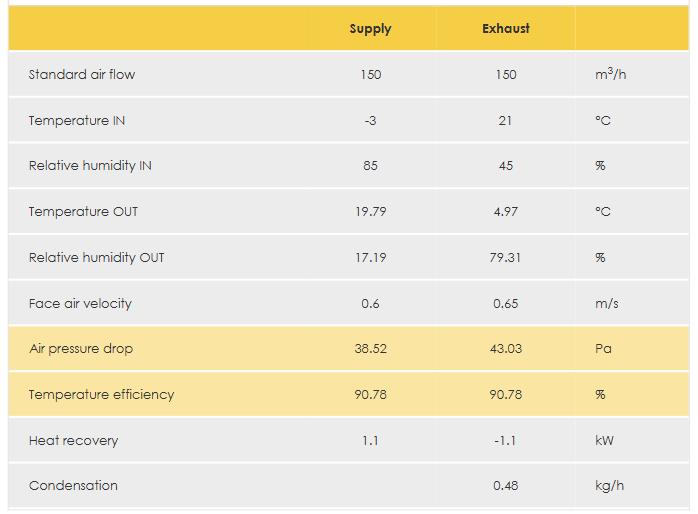Select supply Temperature IN value -3
This screenshot has height=514, width=698.
point(370,121)
